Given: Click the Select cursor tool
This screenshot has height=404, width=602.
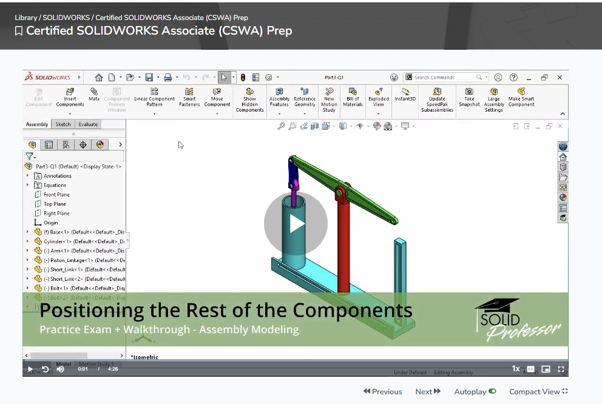Looking at the screenshot, I should click(x=224, y=78).
